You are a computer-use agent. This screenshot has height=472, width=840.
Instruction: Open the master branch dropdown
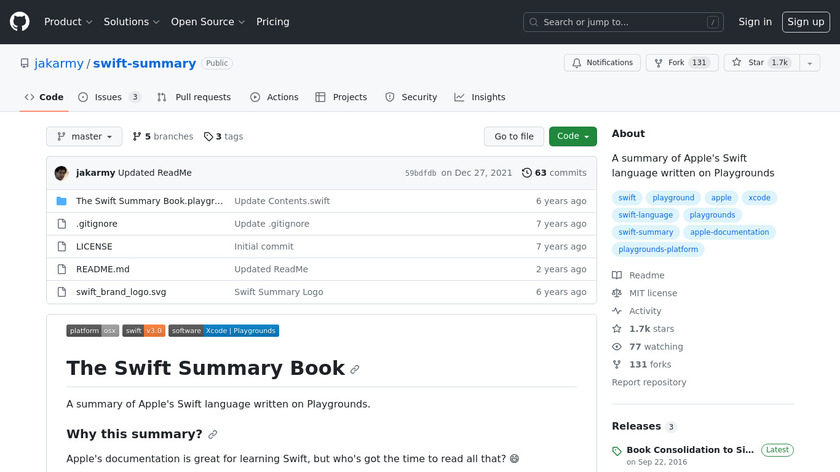[84, 137]
